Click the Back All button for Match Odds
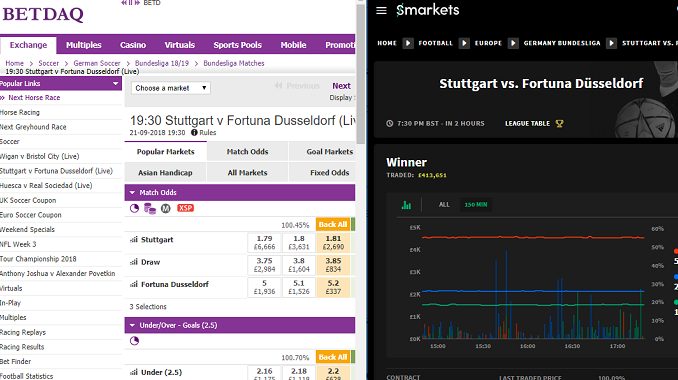 click(x=333, y=224)
